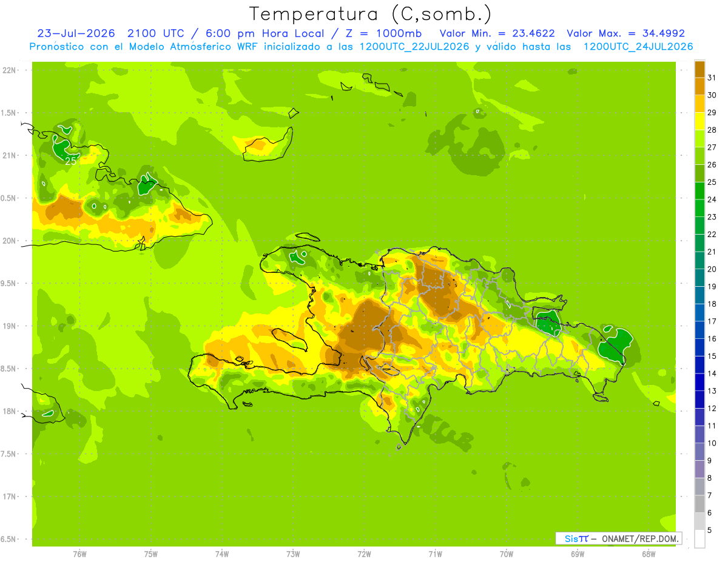This screenshot has width=728, height=562.
Task: Click the legend value "31"
Action: [712, 78]
